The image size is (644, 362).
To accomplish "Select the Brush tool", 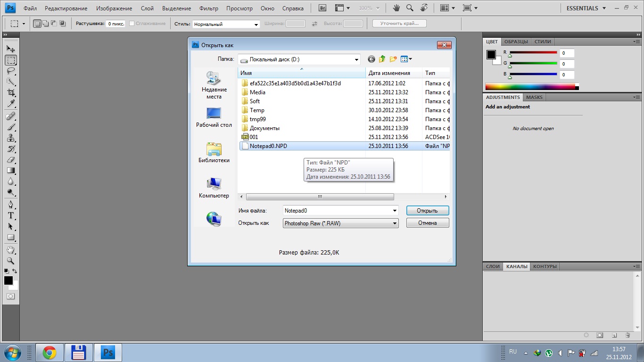I will (x=11, y=127).
